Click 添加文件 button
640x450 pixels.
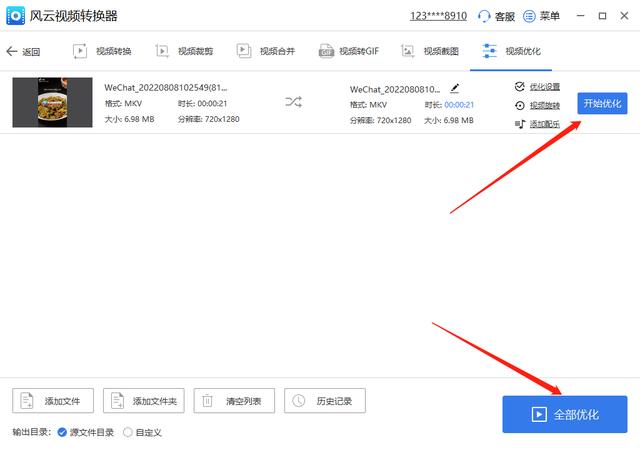pyautogui.click(x=53, y=401)
